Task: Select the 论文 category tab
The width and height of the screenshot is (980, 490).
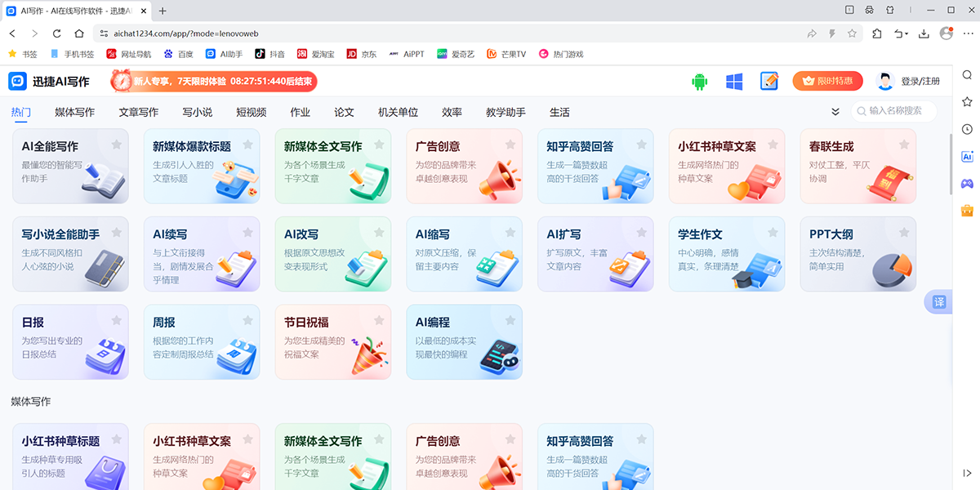Action: [344, 112]
